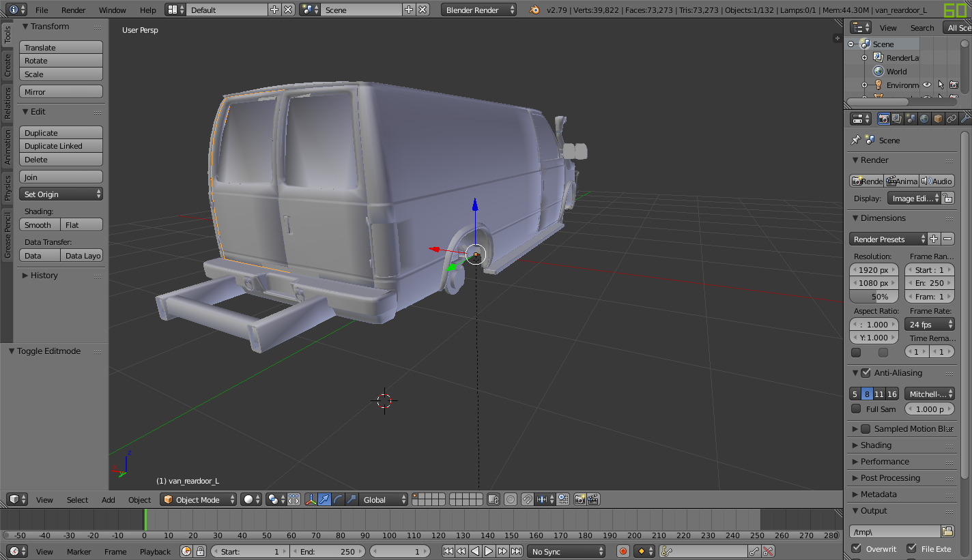The image size is (972, 560).
Task: Open the World properties tab icon
Action: coord(924,119)
